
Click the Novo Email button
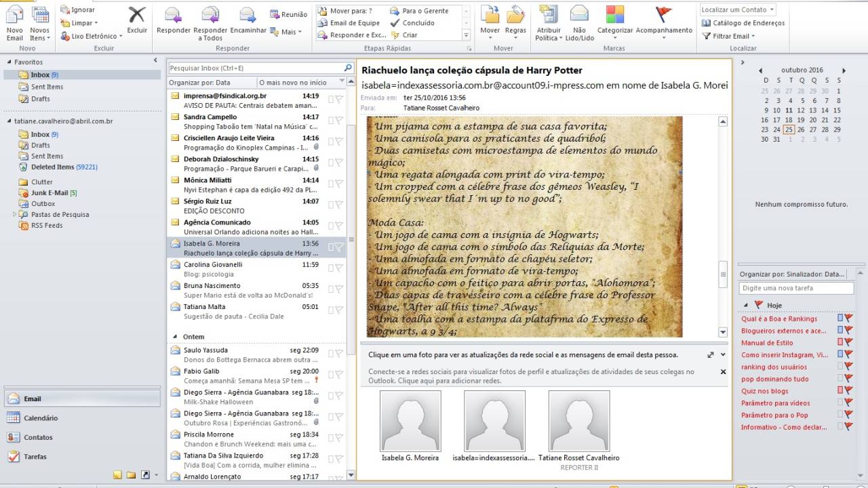coord(14,23)
